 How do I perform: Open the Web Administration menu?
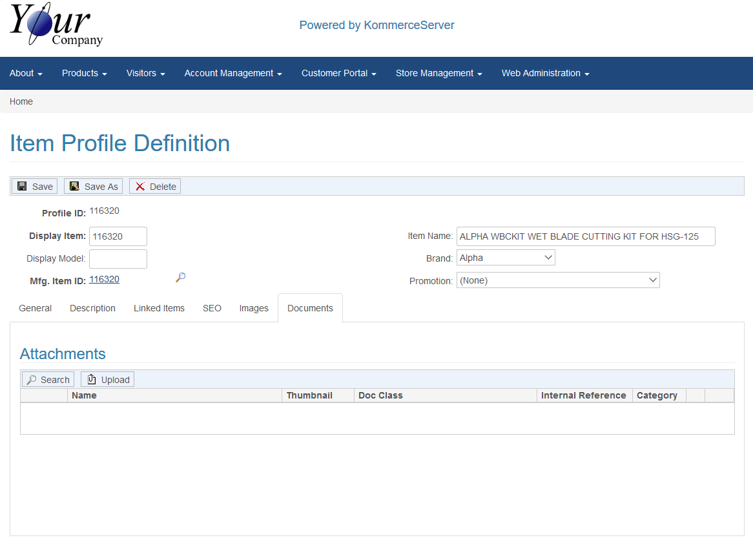(x=545, y=74)
